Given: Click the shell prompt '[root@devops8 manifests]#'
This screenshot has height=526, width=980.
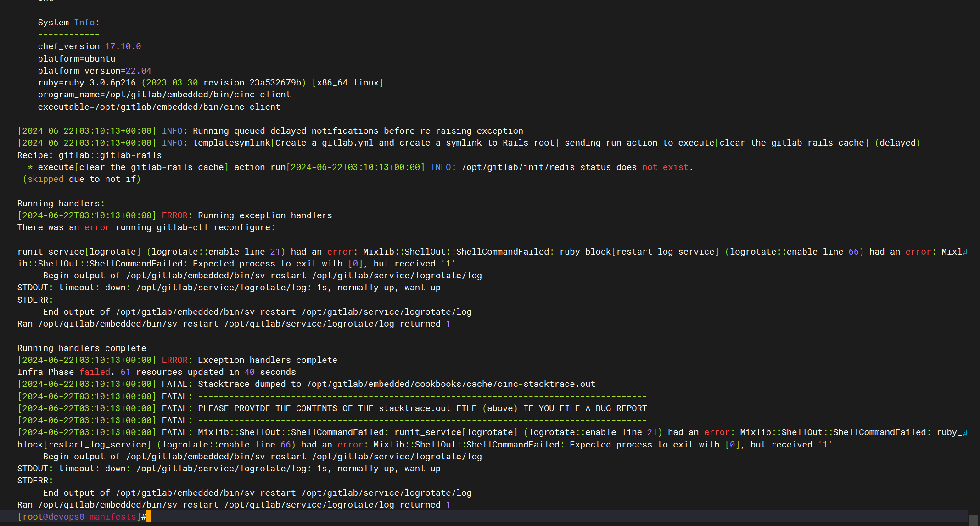Looking at the screenshot, I should point(82,517).
